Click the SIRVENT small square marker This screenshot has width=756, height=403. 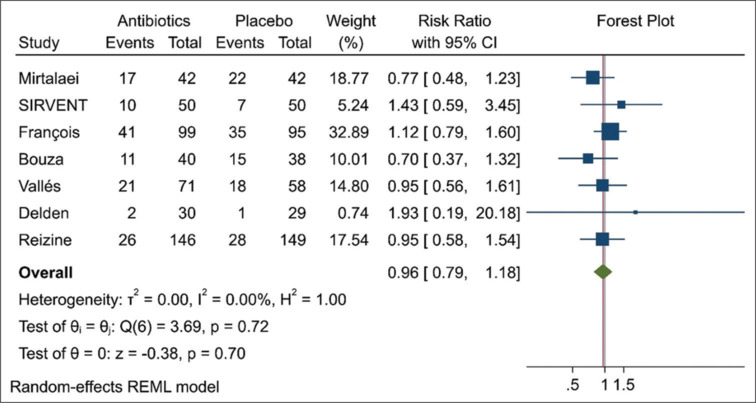point(621,104)
